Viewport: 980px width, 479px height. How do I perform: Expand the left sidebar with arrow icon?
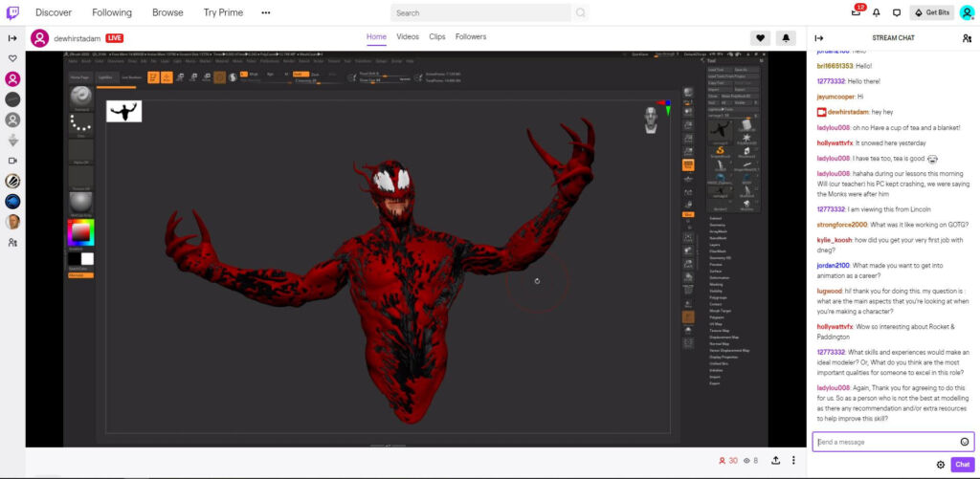point(12,38)
